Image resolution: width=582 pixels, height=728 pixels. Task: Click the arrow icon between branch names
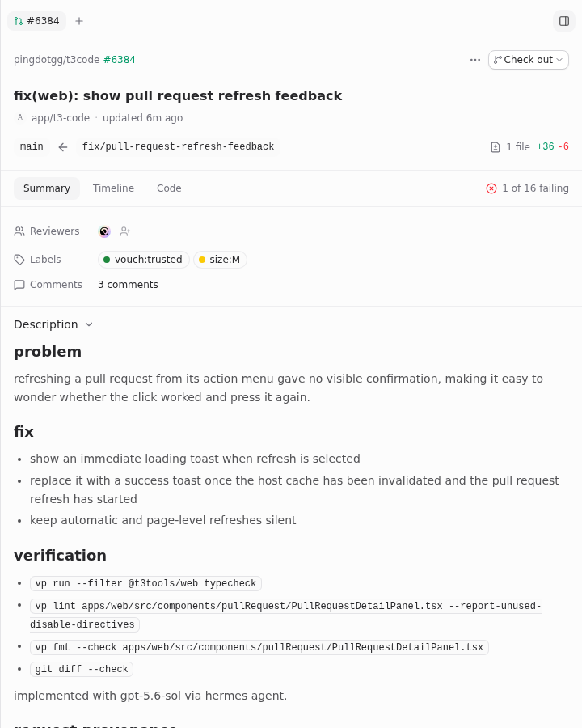63,147
